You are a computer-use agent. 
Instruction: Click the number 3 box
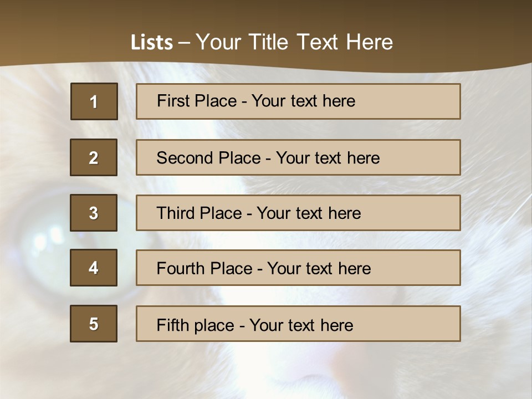94,213
